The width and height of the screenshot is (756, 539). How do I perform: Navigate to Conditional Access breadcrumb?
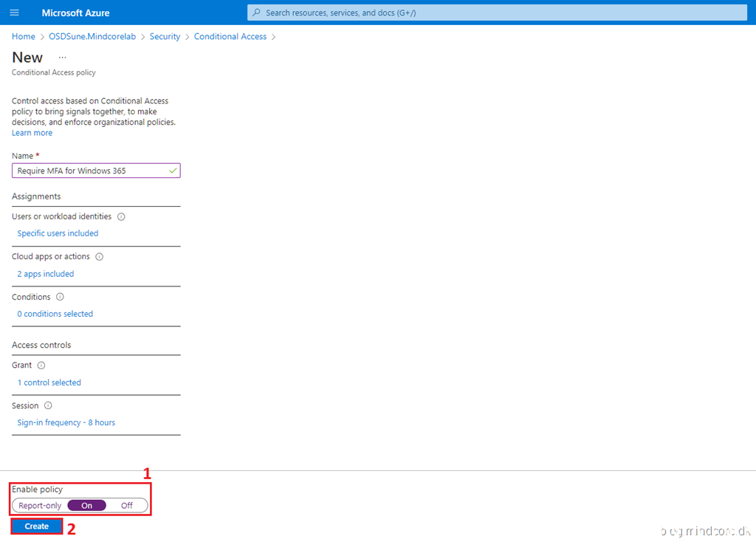tap(230, 36)
